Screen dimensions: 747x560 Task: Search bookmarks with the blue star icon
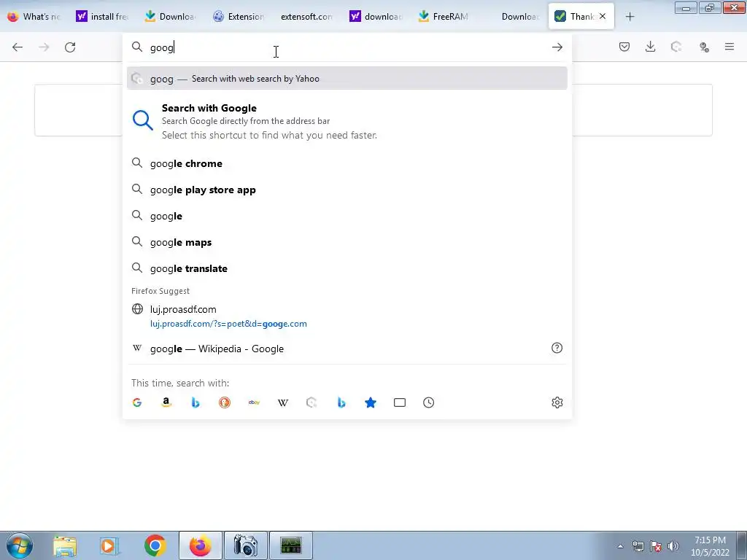[x=370, y=402]
